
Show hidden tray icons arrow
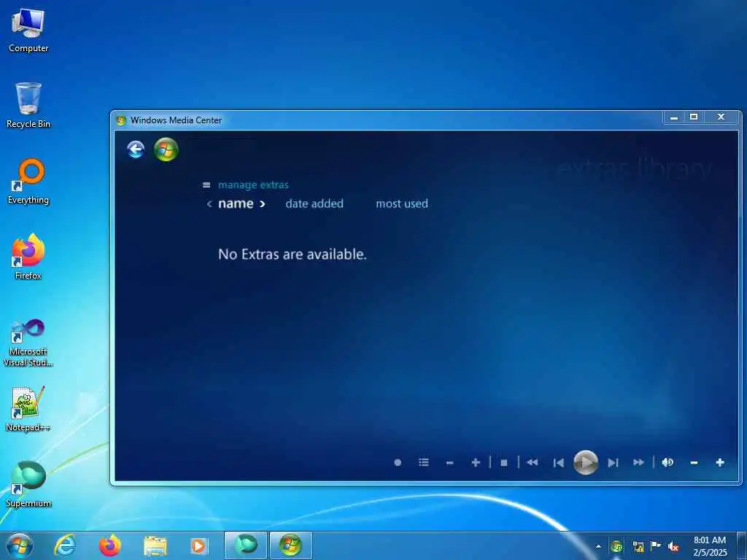(x=598, y=546)
